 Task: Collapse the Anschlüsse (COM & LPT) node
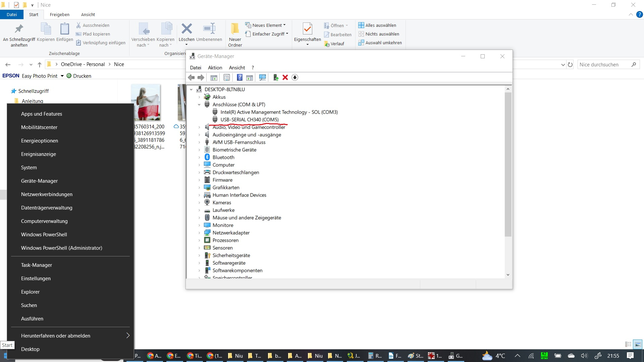point(199,105)
